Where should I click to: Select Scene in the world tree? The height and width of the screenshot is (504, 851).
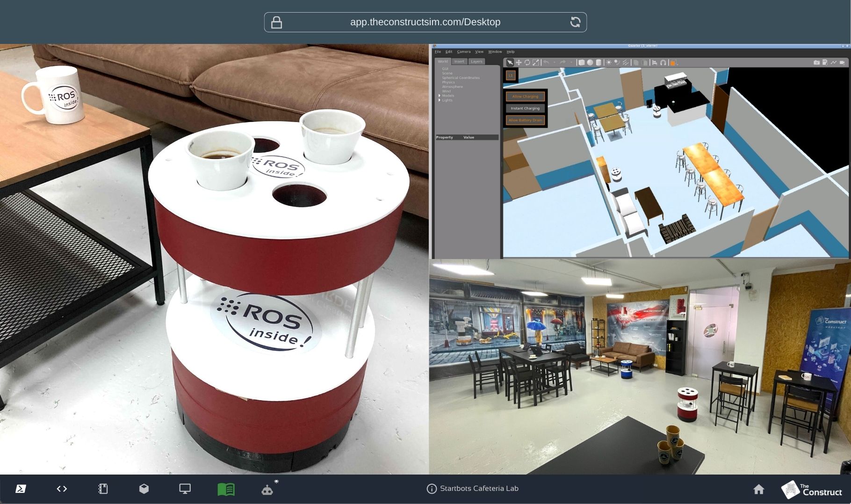click(x=447, y=73)
